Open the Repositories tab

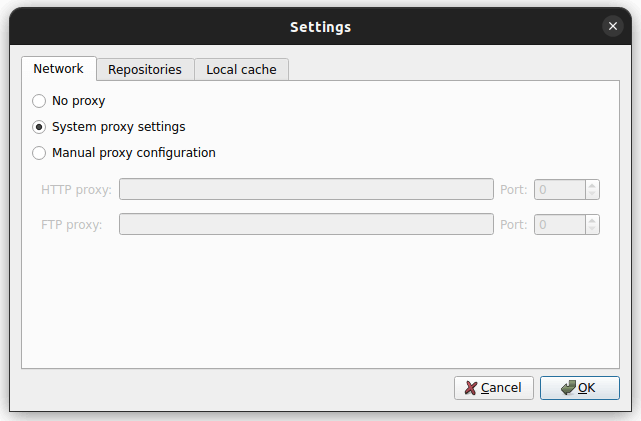145,70
